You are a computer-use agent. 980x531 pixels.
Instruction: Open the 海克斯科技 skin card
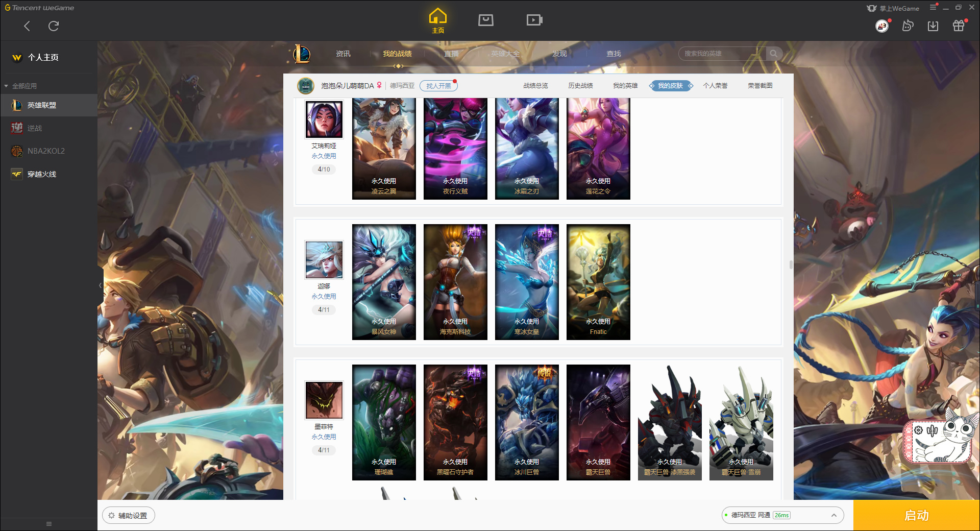point(455,282)
